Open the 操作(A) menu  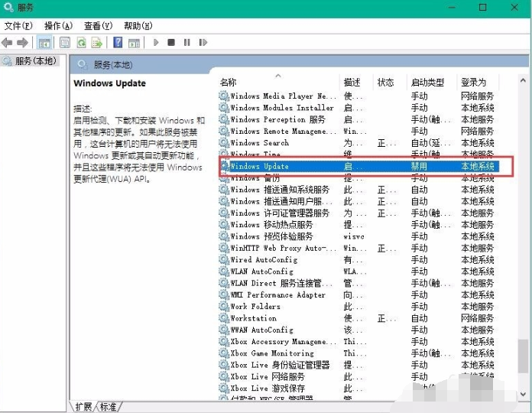[x=58, y=26]
